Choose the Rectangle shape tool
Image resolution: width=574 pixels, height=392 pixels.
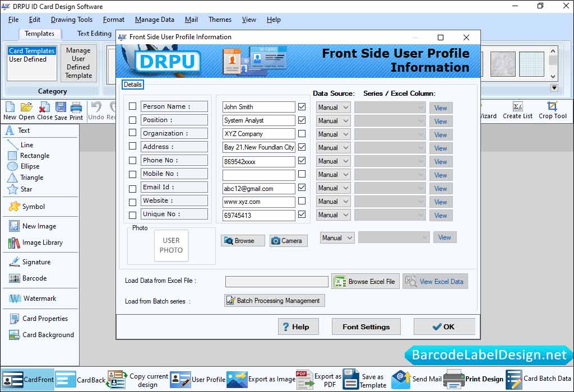pyautogui.click(x=29, y=156)
